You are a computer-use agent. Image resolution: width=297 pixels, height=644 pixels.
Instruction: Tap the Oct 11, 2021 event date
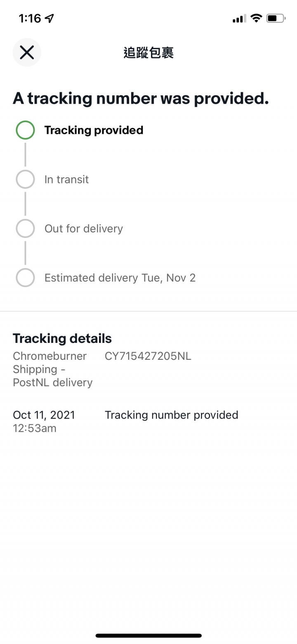[44, 415]
